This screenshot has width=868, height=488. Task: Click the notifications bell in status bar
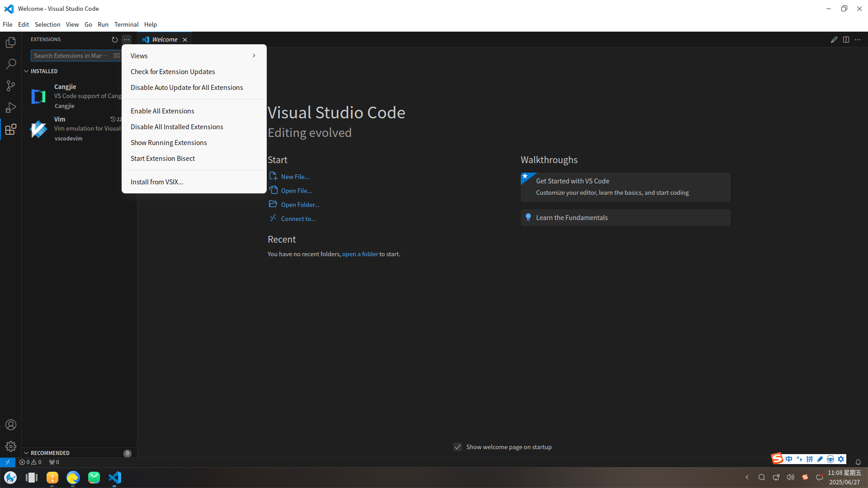click(858, 462)
